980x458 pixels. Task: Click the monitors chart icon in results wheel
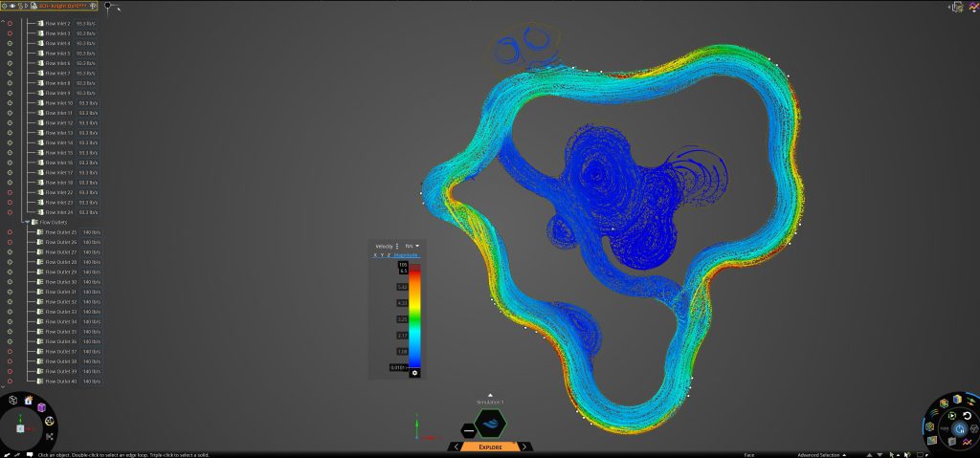[x=967, y=443]
